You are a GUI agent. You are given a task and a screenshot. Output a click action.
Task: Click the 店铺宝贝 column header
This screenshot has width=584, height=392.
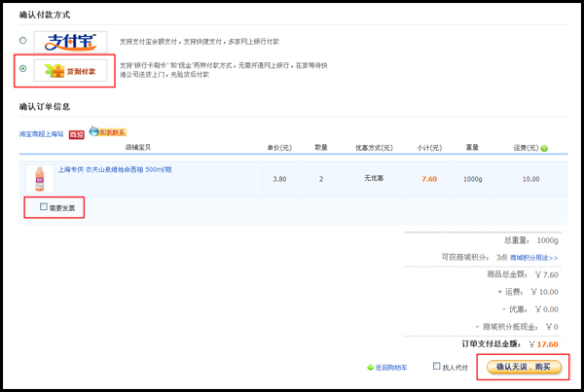click(x=138, y=148)
